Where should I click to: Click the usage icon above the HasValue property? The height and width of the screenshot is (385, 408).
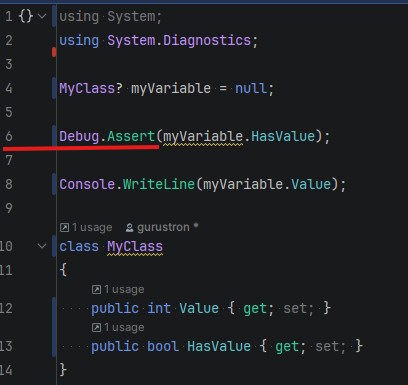click(96, 328)
